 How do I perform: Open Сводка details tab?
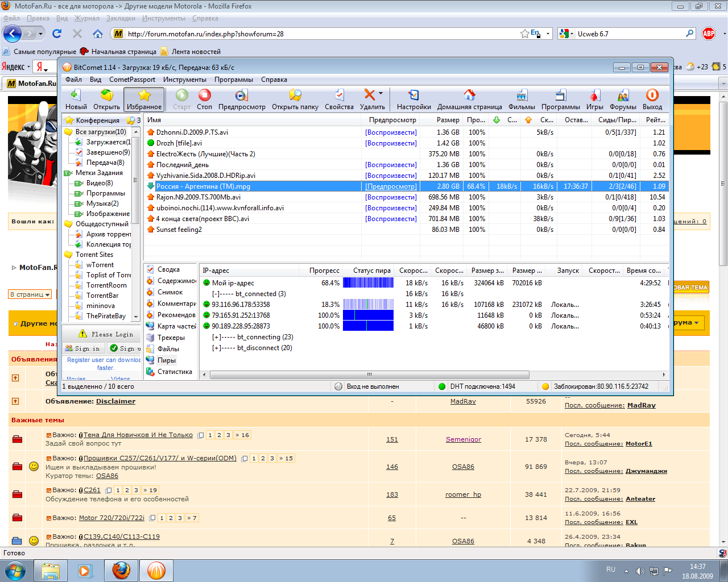click(x=168, y=269)
